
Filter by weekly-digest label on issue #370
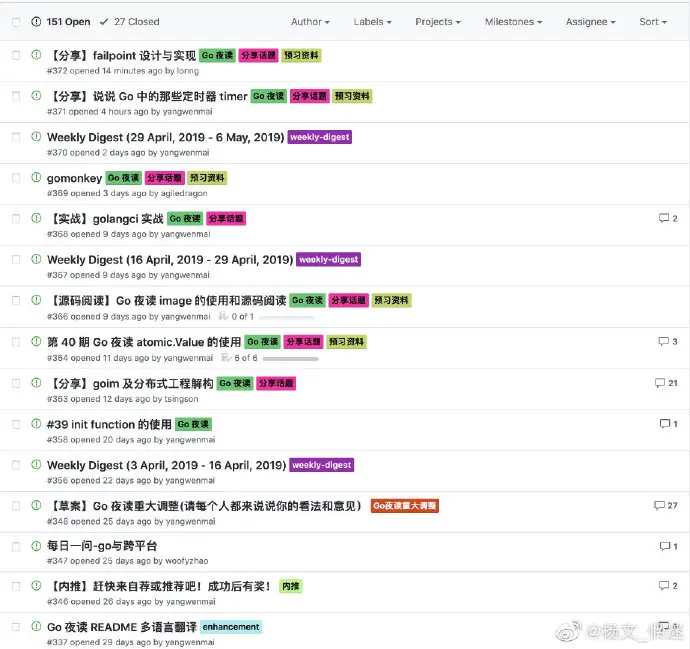(x=320, y=137)
